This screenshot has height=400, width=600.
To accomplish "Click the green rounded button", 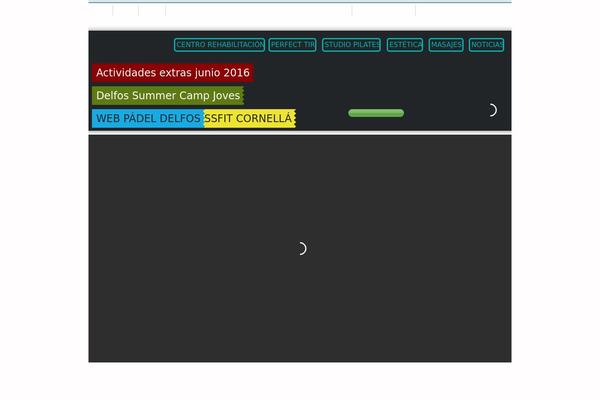I will (376, 113).
